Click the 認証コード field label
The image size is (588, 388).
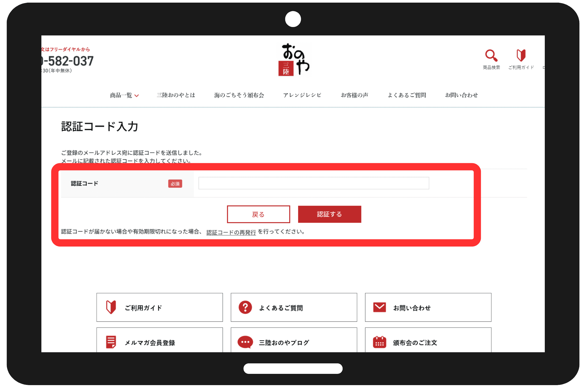pos(84,183)
